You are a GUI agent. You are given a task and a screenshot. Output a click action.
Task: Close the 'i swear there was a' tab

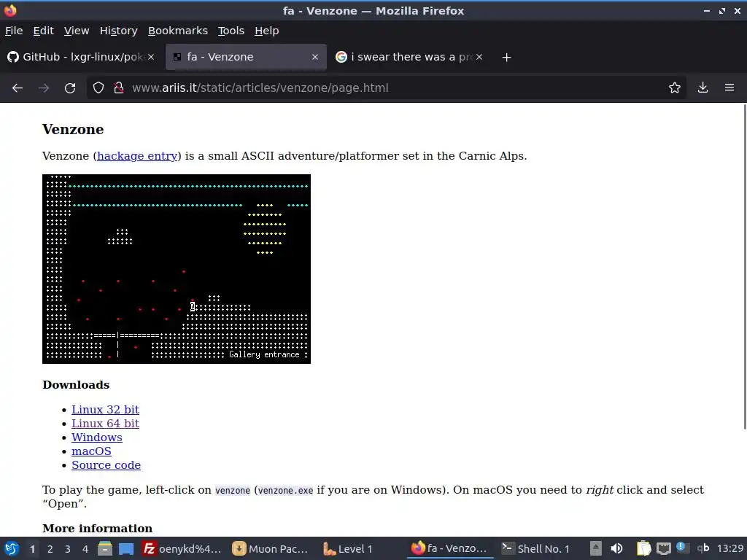tap(479, 57)
